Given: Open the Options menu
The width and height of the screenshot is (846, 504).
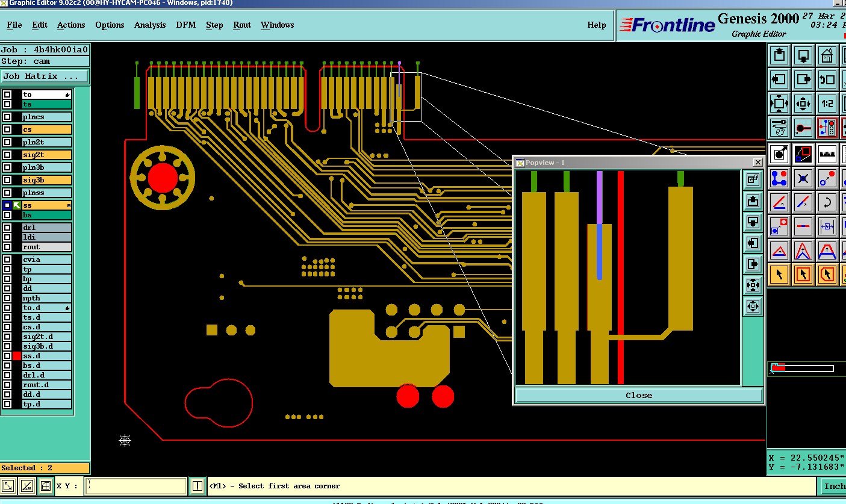Looking at the screenshot, I should [x=110, y=25].
